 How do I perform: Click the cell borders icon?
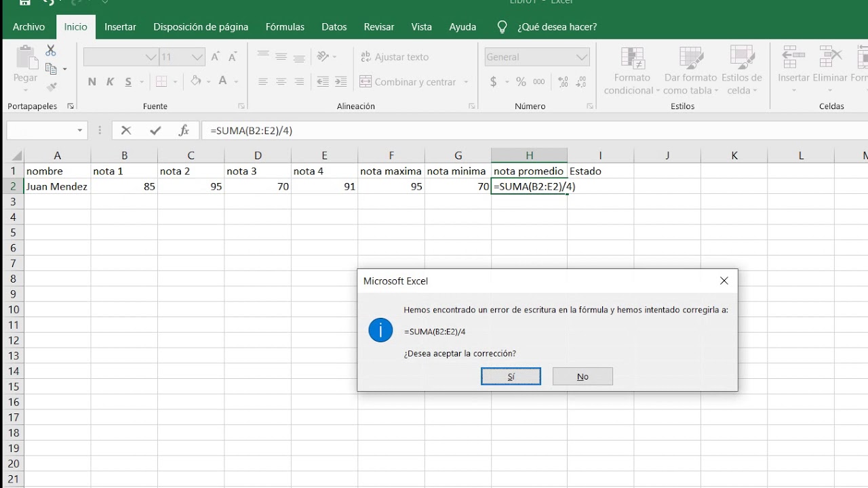click(x=161, y=82)
